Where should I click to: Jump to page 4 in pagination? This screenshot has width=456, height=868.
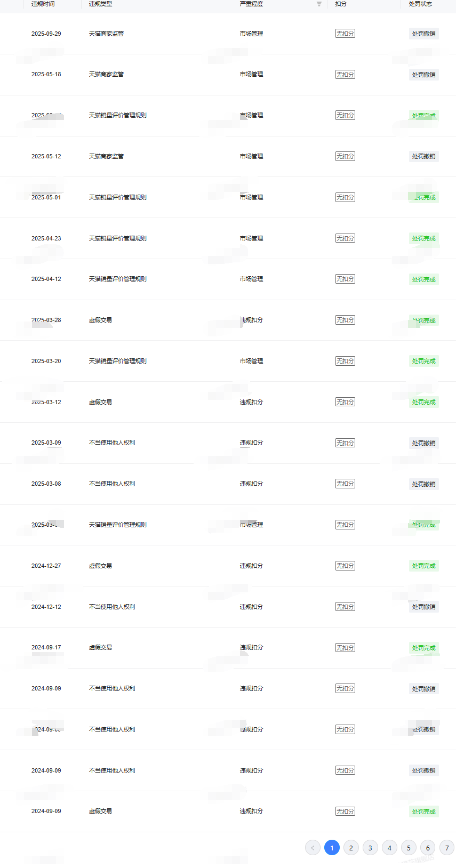point(389,848)
